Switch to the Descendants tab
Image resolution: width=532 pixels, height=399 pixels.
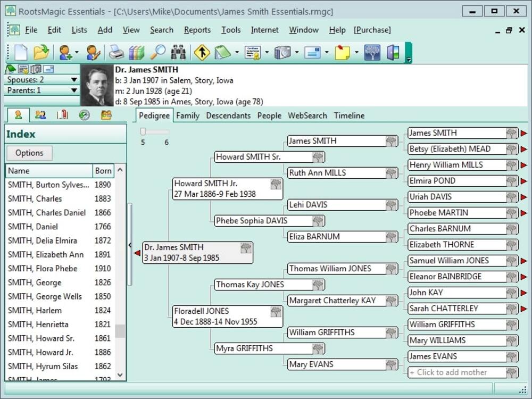pos(228,115)
